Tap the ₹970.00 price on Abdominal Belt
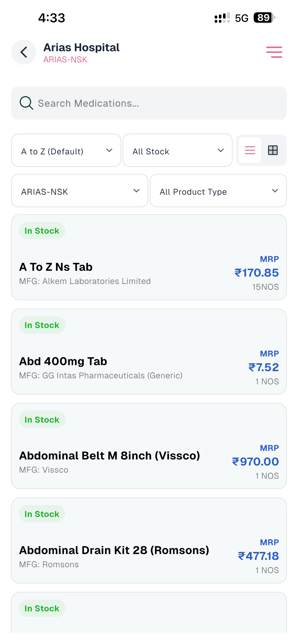298x644 pixels. pos(256,462)
